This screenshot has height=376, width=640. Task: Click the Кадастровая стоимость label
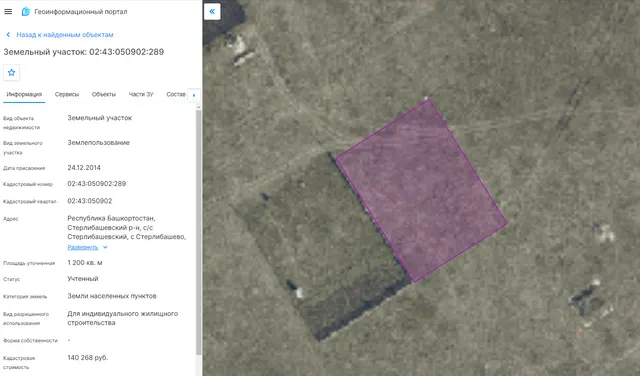click(x=19, y=363)
